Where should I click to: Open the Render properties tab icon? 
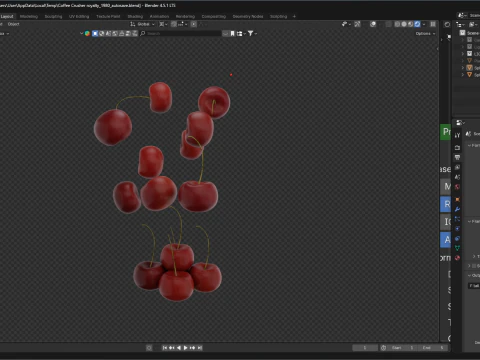[457, 147]
